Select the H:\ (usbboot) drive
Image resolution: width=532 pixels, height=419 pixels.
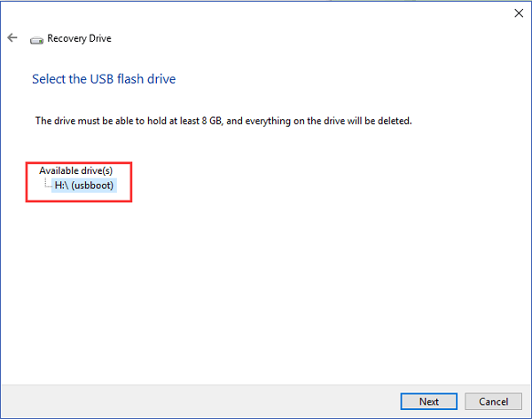point(84,186)
